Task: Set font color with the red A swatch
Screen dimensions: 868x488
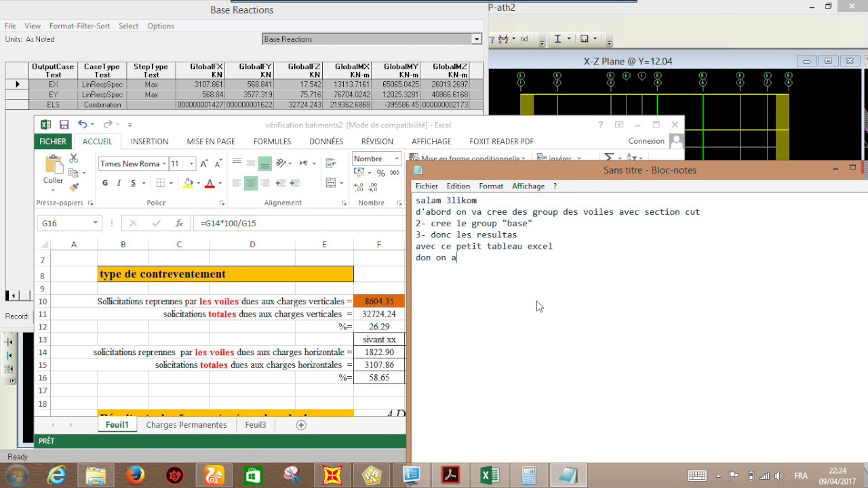Action: (x=210, y=183)
